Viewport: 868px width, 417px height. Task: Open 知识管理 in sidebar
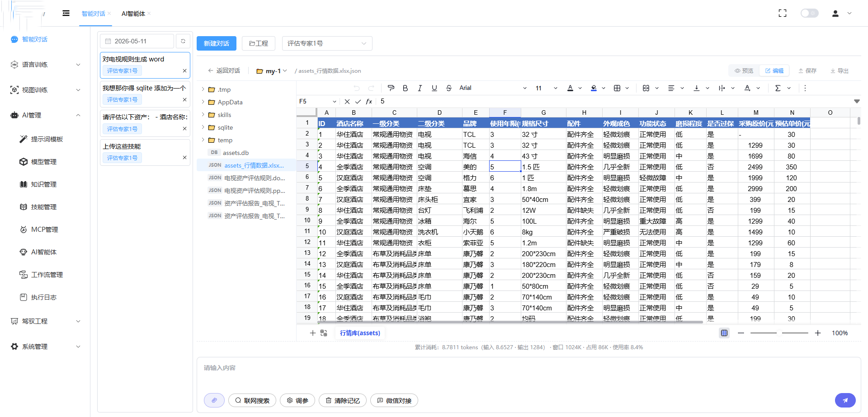click(x=43, y=184)
